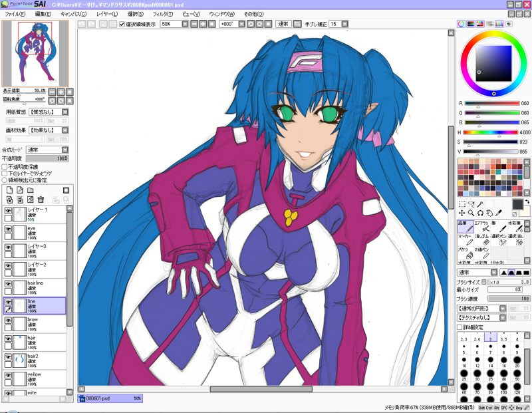Image resolution: width=532 pixels, height=413 pixels.
Task: Pick the move layer tool
Action: coord(462,213)
